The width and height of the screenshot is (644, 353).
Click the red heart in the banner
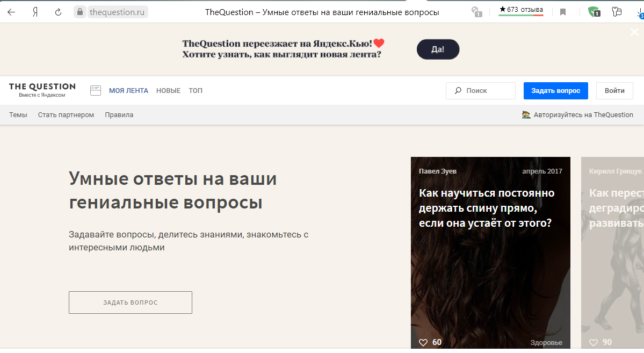click(379, 43)
